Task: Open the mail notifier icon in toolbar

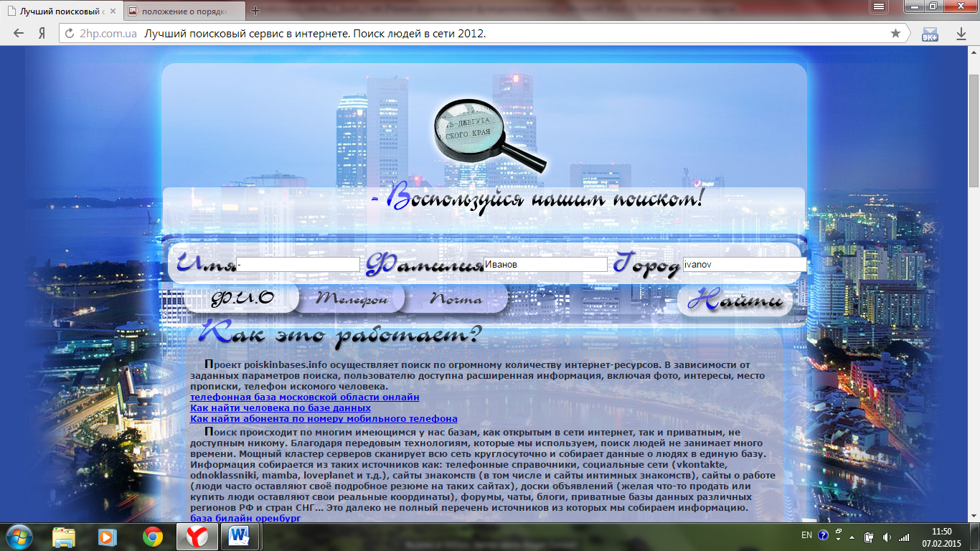Action: pyautogui.click(x=930, y=33)
